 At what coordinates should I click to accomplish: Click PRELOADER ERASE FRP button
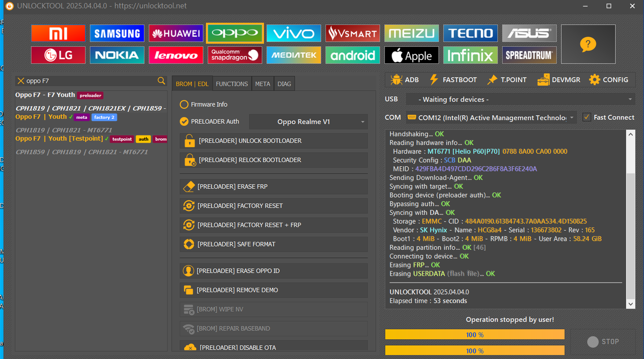[x=274, y=187]
